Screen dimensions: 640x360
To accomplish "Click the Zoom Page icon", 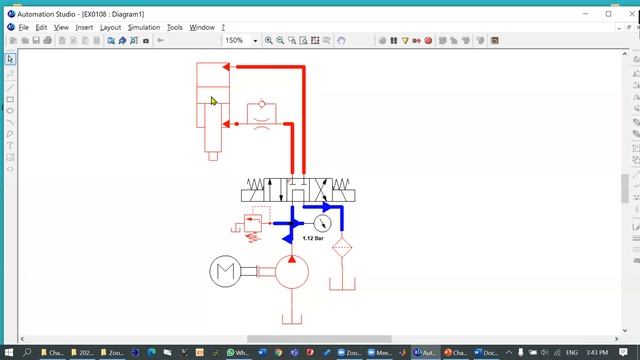I will pyautogui.click(x=303, y=40).
